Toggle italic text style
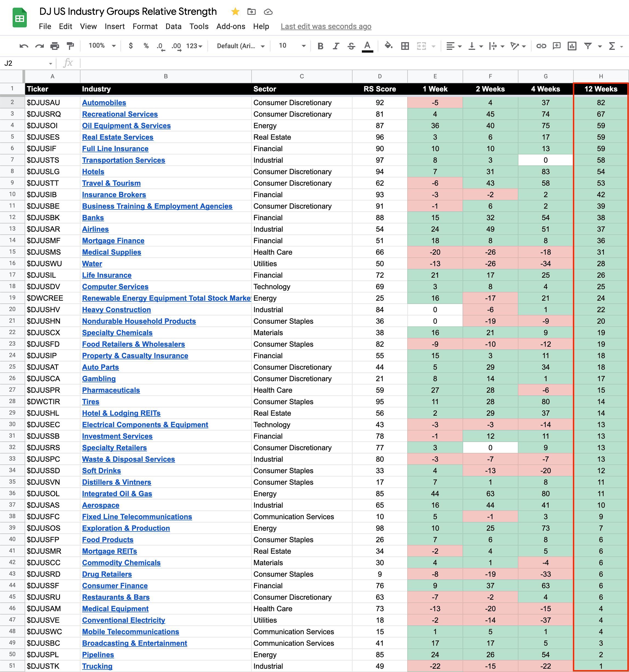The image size is (629, 672). (x=336, y=46)
